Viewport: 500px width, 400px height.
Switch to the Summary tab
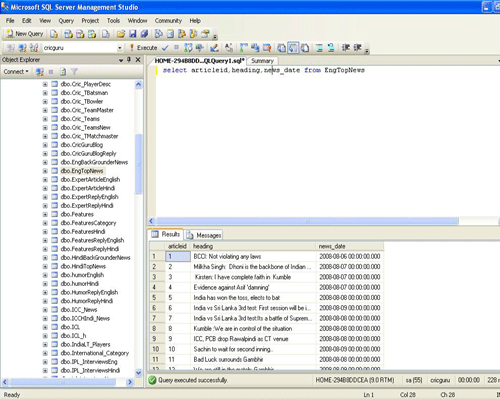(x=262, y=61)
